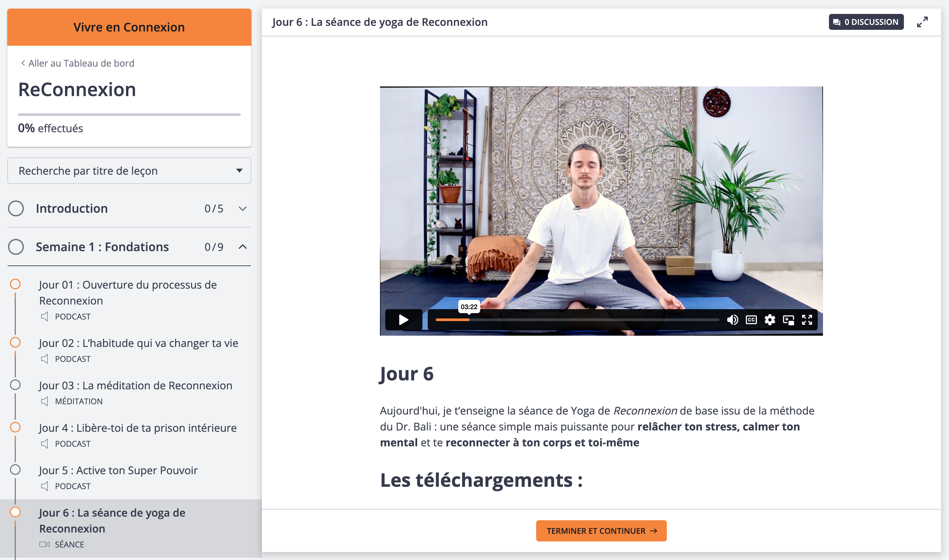Open video settings gear icon
The image size is (949, 560).
point(770,320)
